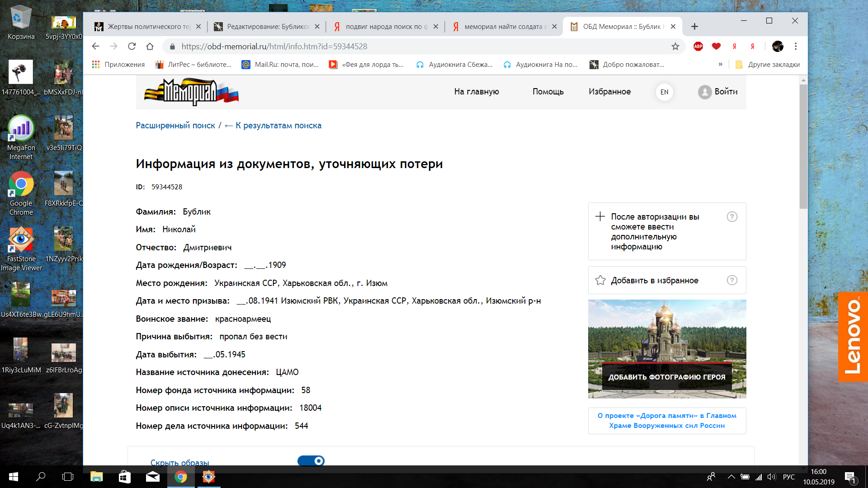Screen dimensions: 868x488
Task: Switch language with the EN button
Action: point(664,92)
